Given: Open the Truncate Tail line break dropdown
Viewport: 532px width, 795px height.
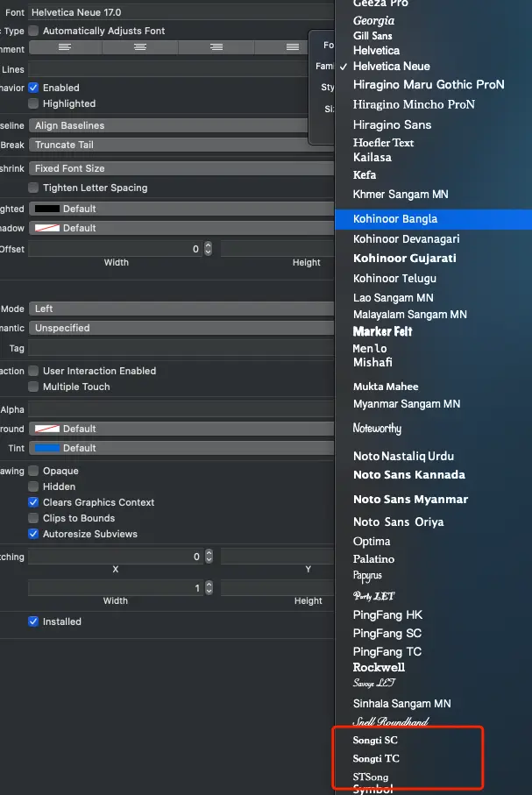Looking at the screenshot, I should tap(168, 145).
